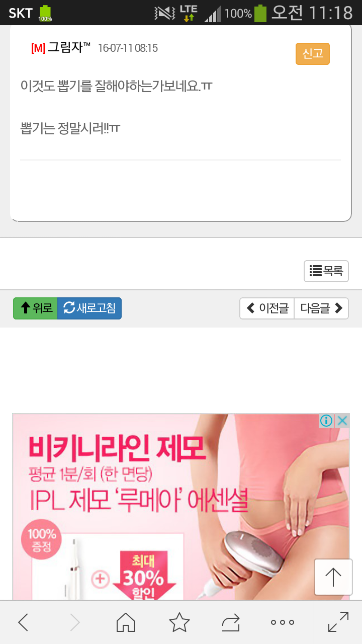Tap the browser back arrow icon

[x=23, y=622]
